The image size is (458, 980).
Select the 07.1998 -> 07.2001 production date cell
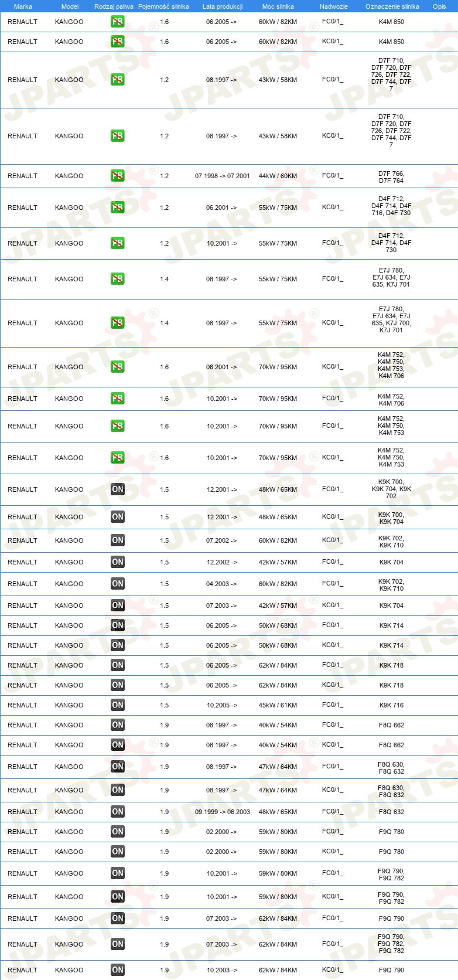point(223,176)
